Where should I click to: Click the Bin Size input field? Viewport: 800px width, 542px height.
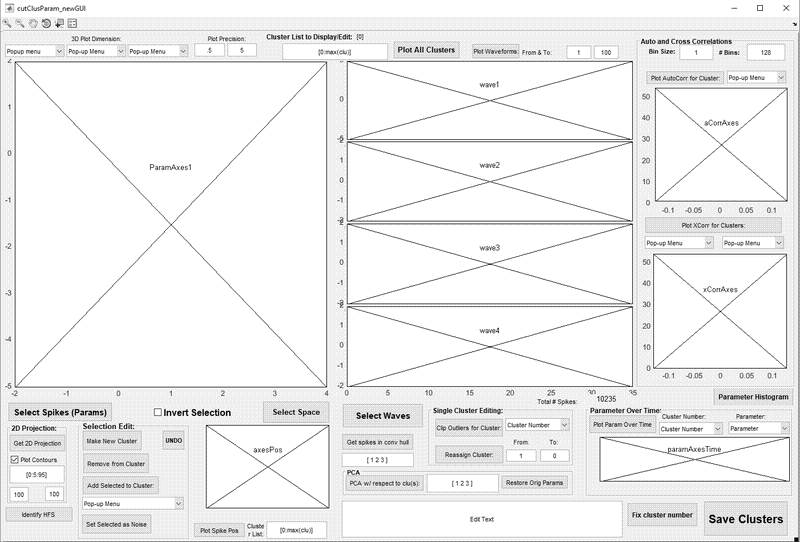(696, 52)
